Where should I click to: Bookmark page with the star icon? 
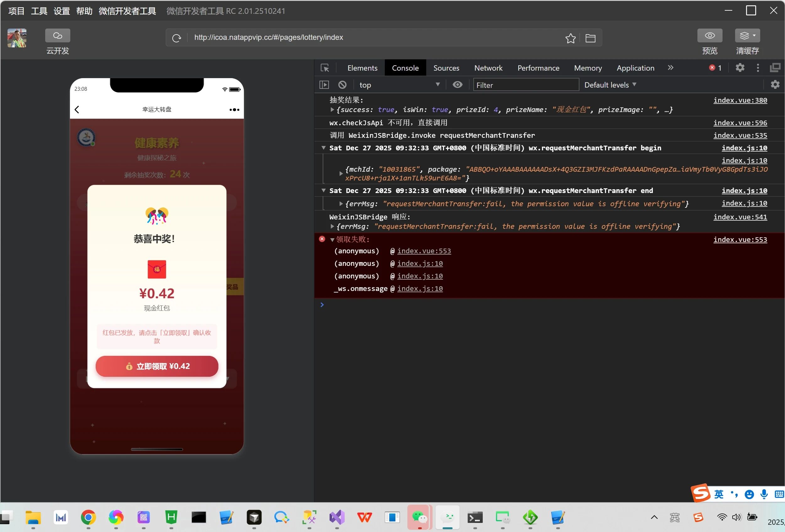coord(570,38)
